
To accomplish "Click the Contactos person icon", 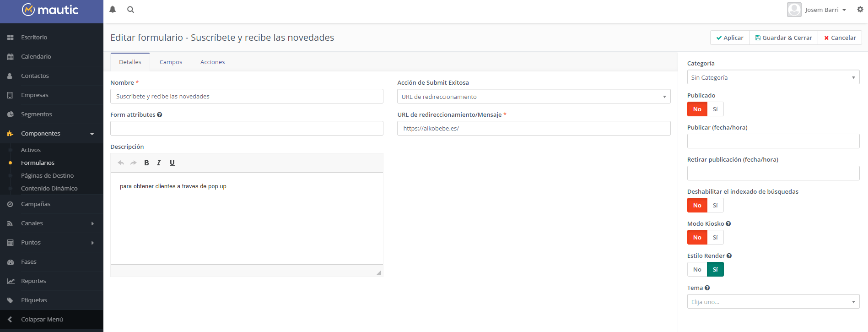I will pyautogui.click(x=10, y=76).
